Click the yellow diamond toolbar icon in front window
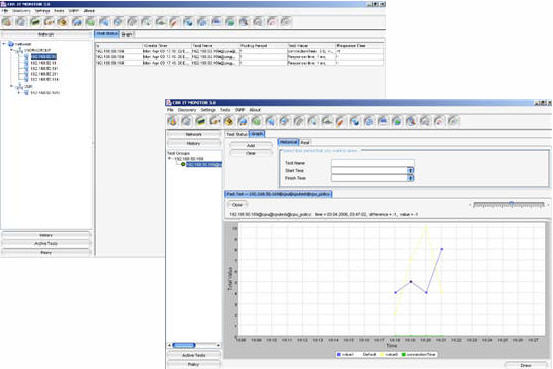The width and height of the screenshot is (553, 369). click(x=229, y=121)
